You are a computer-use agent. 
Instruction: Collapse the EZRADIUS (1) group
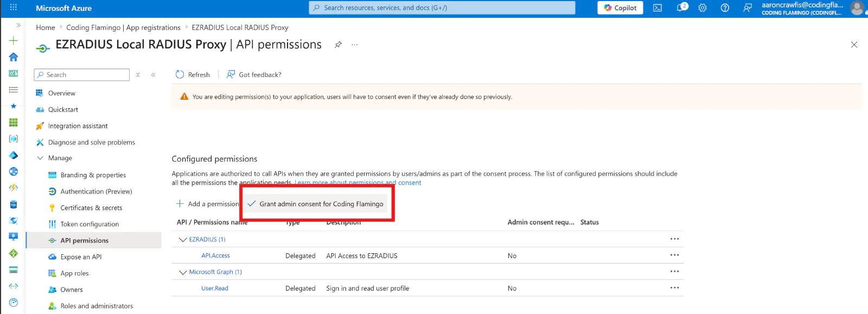point(183,239)
